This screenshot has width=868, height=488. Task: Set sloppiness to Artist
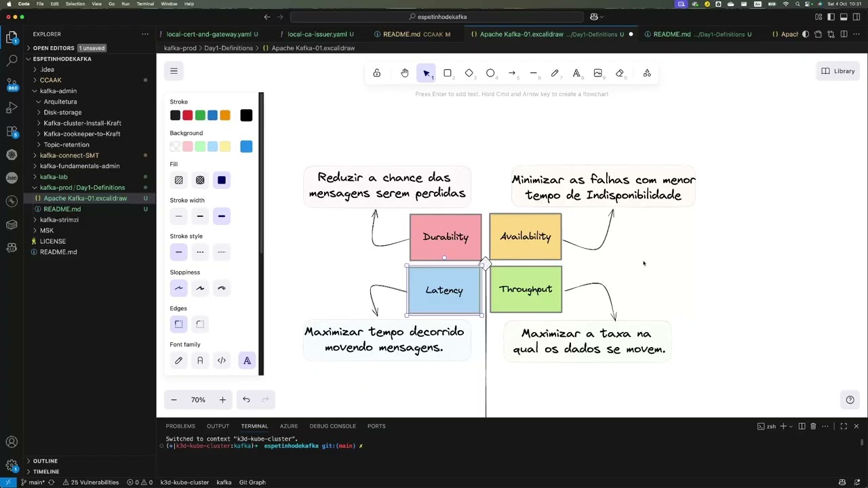200,288
